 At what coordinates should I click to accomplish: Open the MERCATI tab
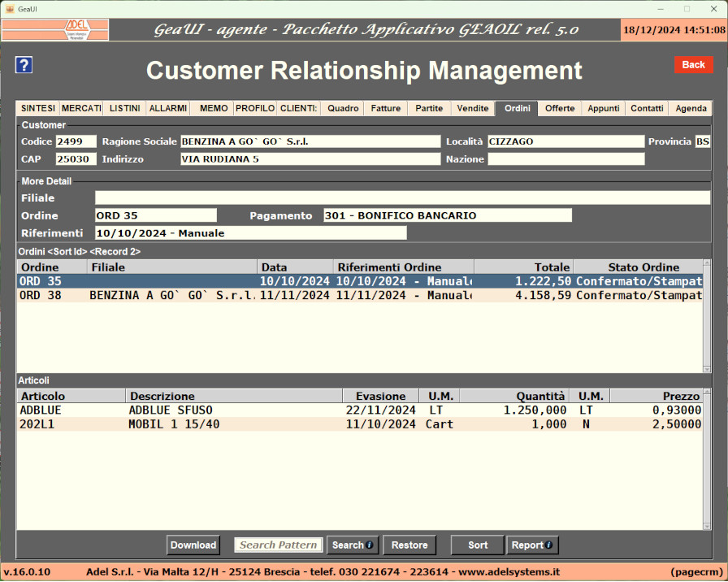(x=81, y=108)
